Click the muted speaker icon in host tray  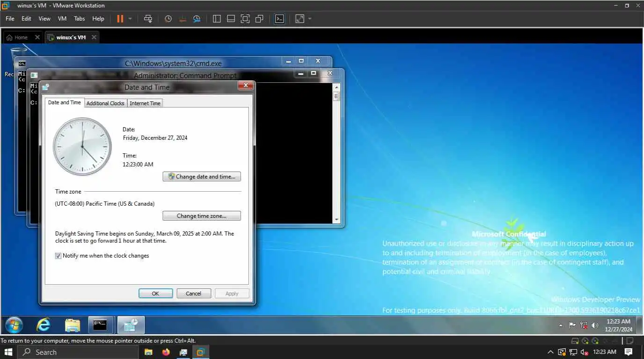tap(584, 352)
